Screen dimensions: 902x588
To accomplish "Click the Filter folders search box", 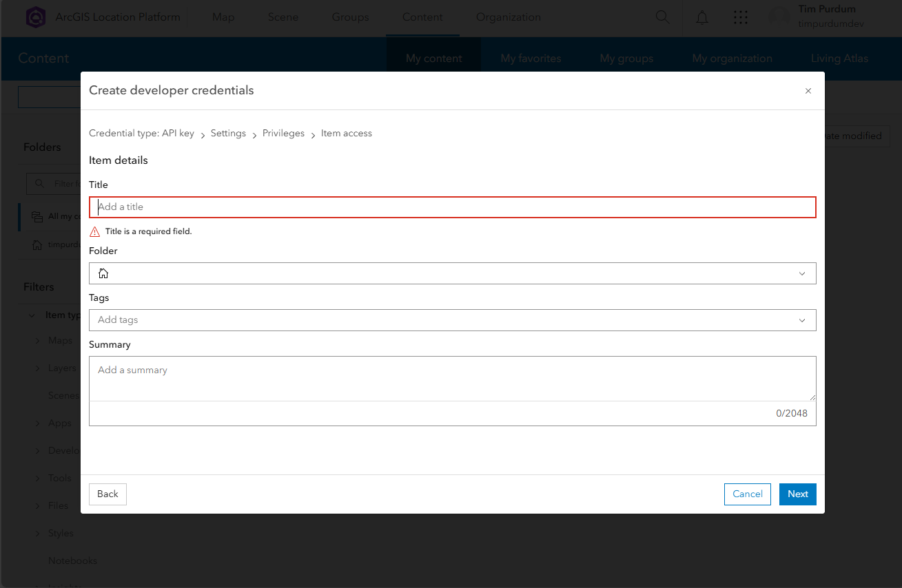I will (55, 184).
